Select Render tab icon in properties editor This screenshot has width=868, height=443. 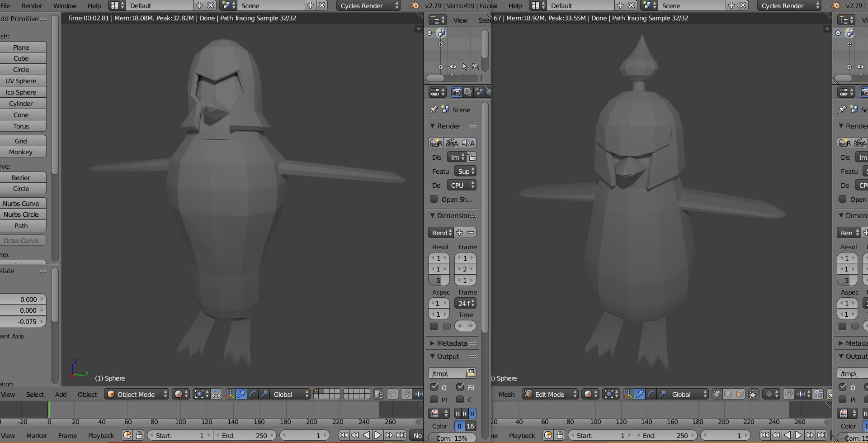(457, 92)
